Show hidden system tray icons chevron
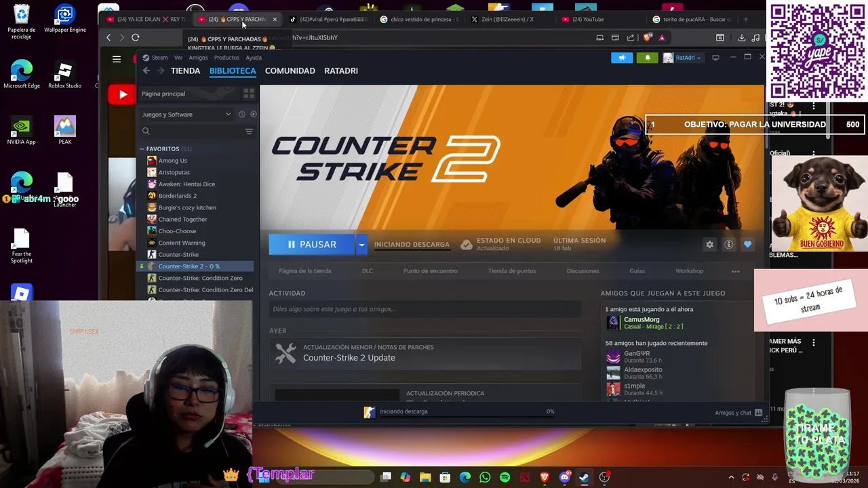This screenshot has height=488, width=868. point(731,477)
